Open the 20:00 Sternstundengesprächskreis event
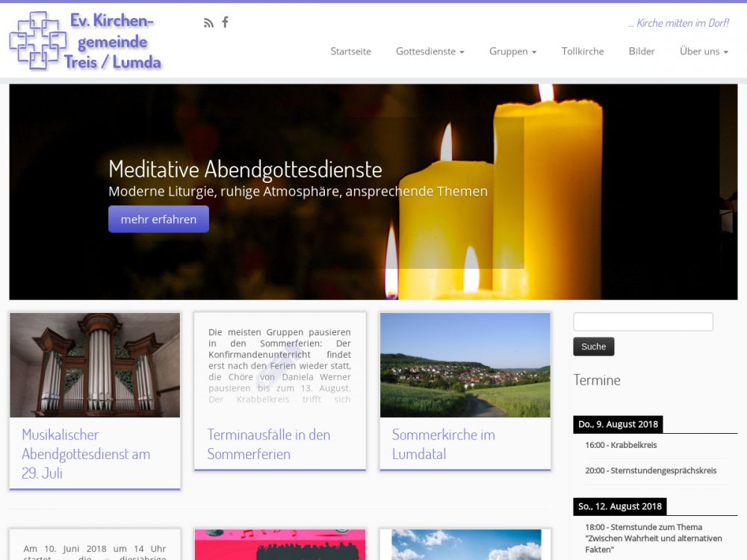 click(x=651, y=470)
